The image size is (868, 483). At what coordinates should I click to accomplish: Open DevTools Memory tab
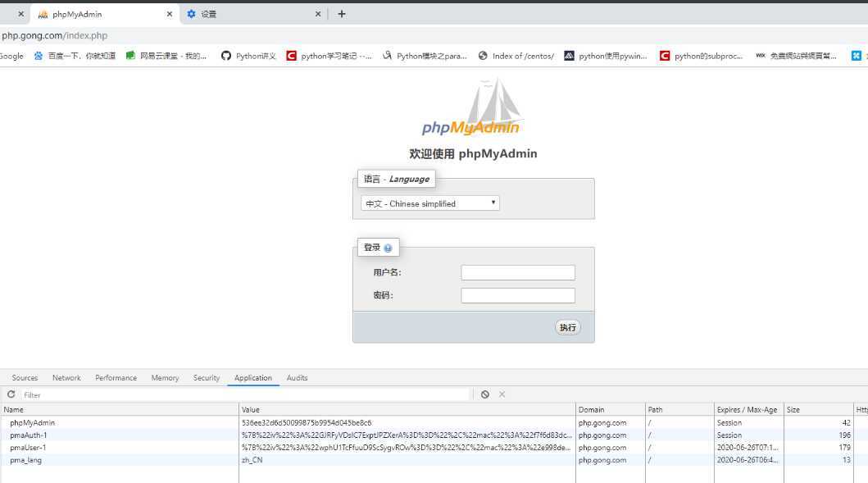165,378
